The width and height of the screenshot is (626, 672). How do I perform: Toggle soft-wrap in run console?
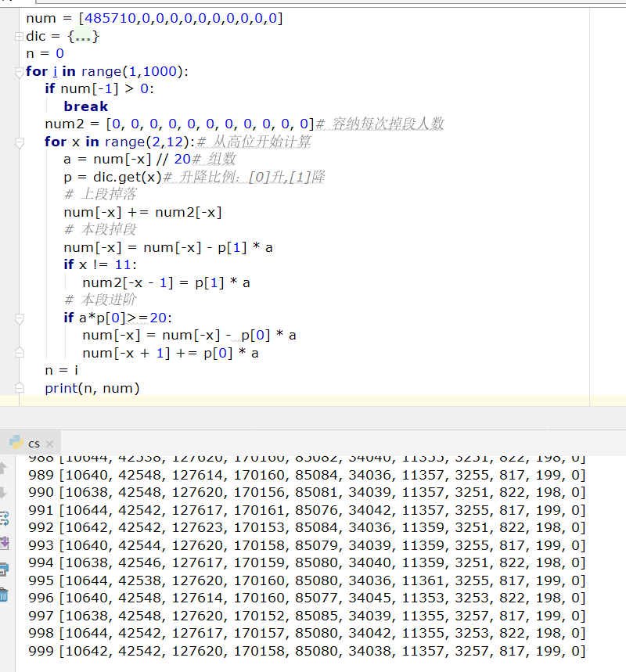[x=4, y=518]
